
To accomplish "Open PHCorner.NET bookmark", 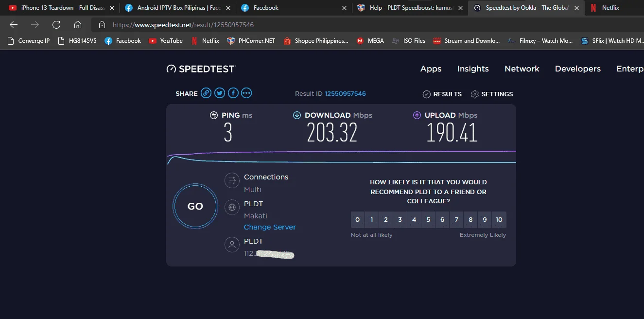I will (x=251, y=41).
